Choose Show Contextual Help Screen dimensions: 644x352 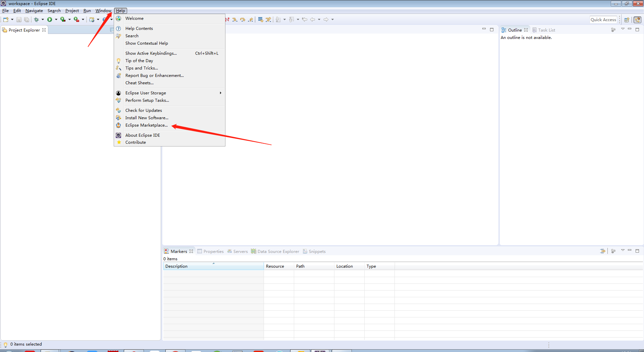(169, 43)
